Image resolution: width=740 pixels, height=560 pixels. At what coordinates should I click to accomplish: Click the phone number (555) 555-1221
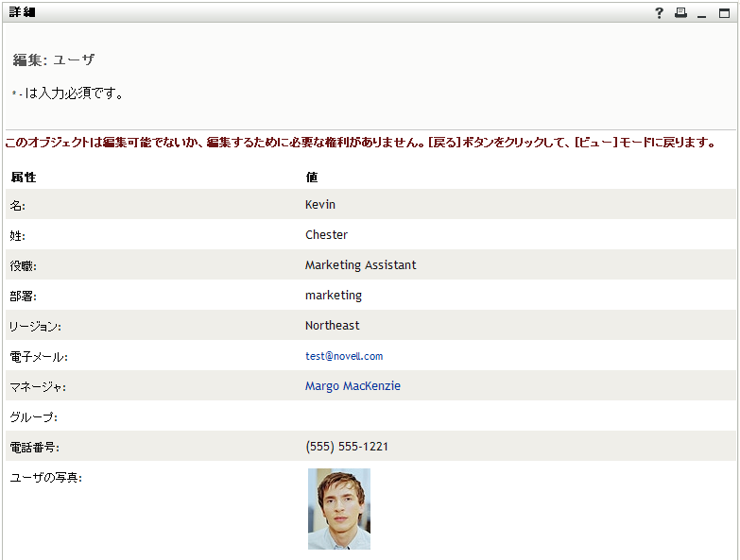click(347, 447)
